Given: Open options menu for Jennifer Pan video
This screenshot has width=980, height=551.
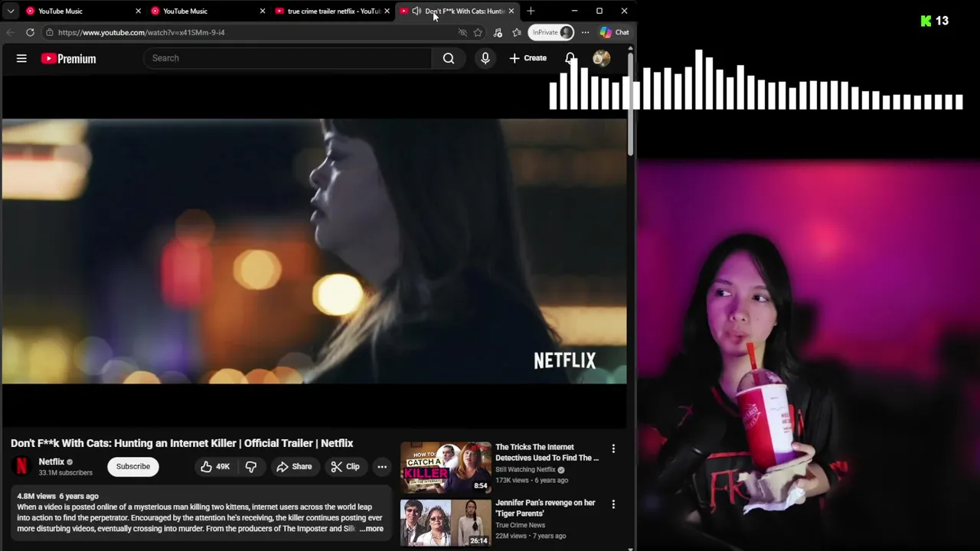Looking at the screenshot, I should (x=613, y=504).
